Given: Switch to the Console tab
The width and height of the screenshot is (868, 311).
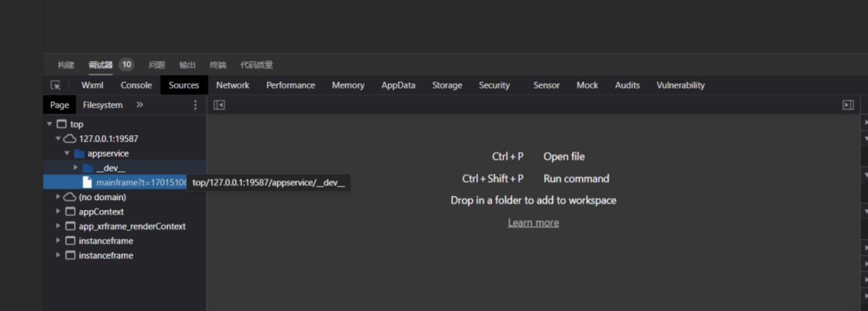Looking at the screenshot, I should 136,85.
